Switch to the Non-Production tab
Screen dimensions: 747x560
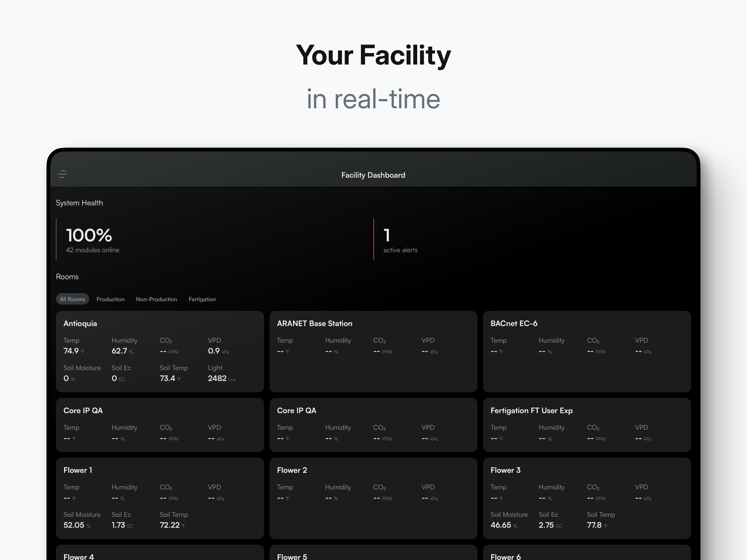(156, 299)
